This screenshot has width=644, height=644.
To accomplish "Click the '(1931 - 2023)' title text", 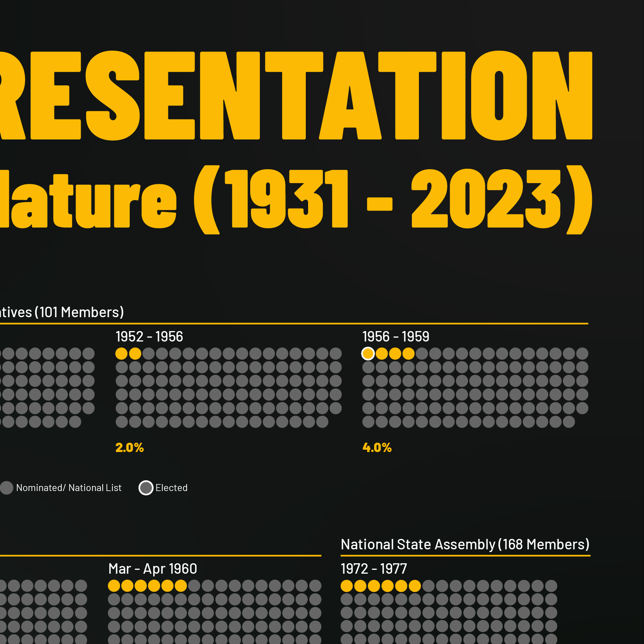I will [x=393, y=200].
